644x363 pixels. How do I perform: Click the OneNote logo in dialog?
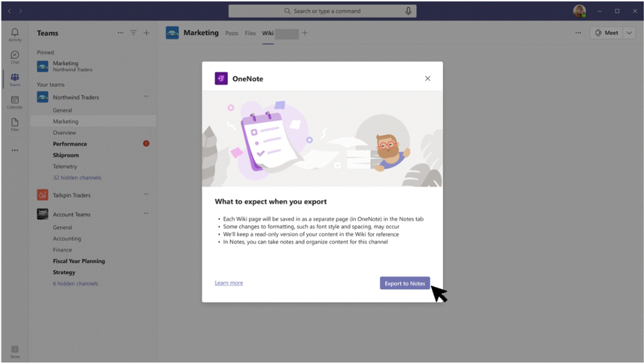coord(221,78)
